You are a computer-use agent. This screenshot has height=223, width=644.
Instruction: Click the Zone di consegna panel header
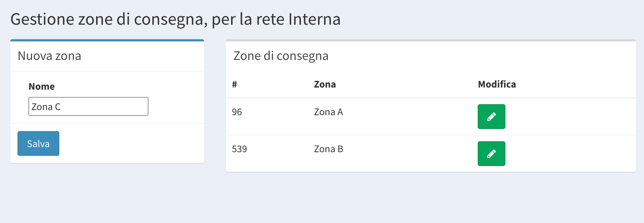tap(282, 56)
